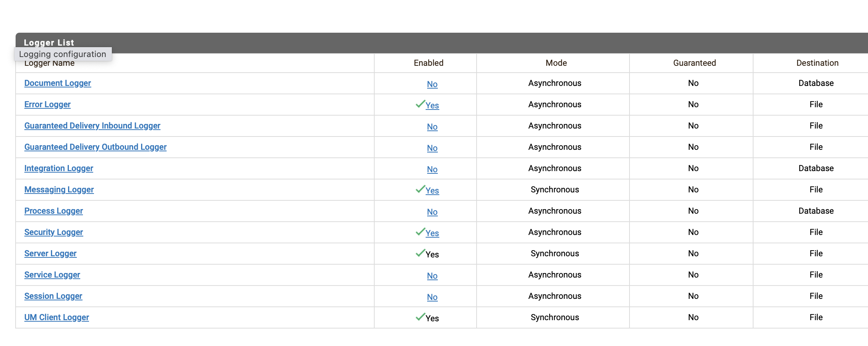This screenshot has width=868, height=346.
Task: Click the Destination column header
Action: [x=817, y=63]
